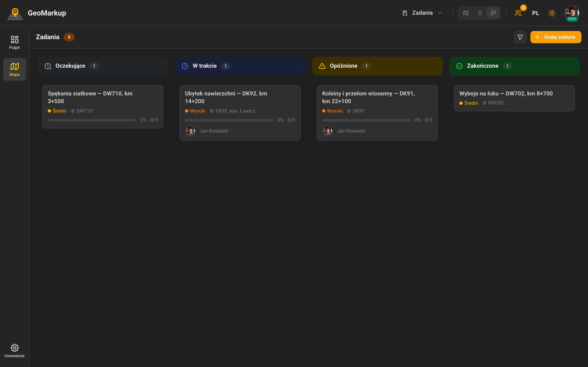This screenshot has width=588, height=367.
Task: Click the GeoMarkup logo icon
Action: 15,14
